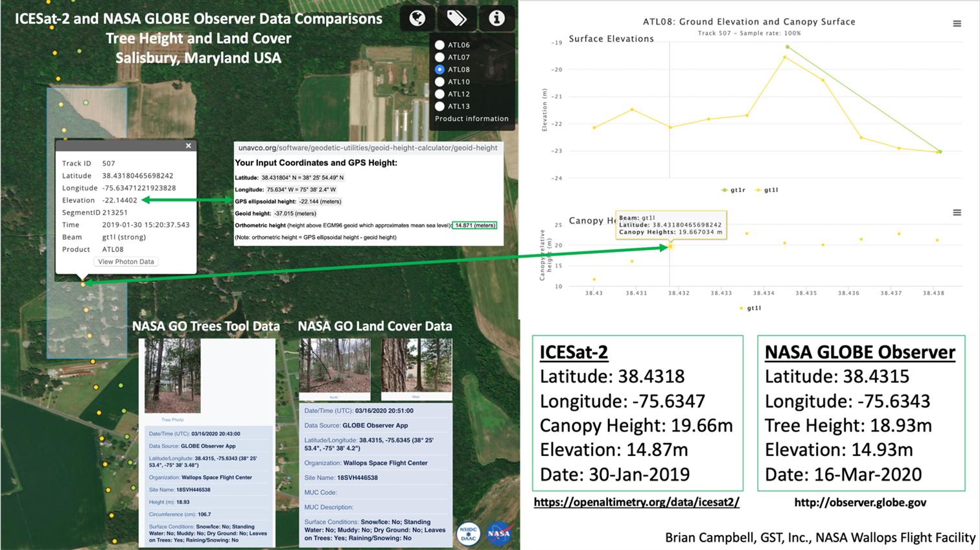Viewport: 980px width, 550px height.
Task: Open the openaltimetry.org ICESat-2 link
Action: (x=636, y=502)
